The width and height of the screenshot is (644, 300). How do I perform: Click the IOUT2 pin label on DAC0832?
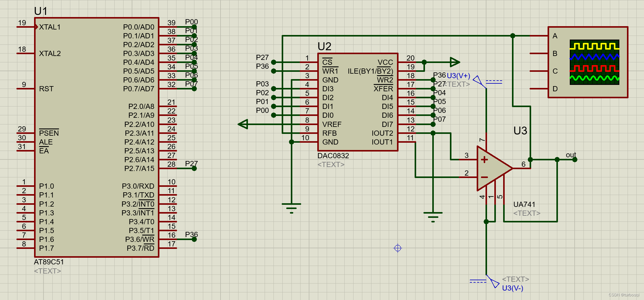pyautogui.click(x=382, y=133)
